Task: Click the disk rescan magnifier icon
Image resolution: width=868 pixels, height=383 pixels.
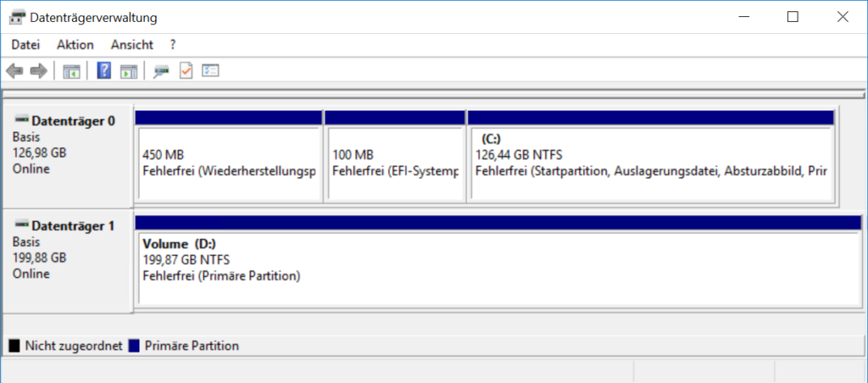Action: [161, 71]
